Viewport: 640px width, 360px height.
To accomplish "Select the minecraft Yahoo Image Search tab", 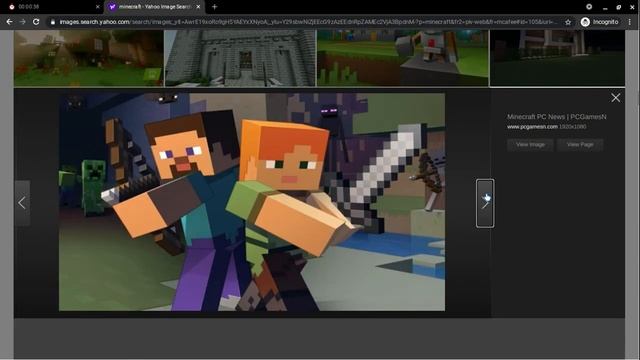I will click(154, 7).
